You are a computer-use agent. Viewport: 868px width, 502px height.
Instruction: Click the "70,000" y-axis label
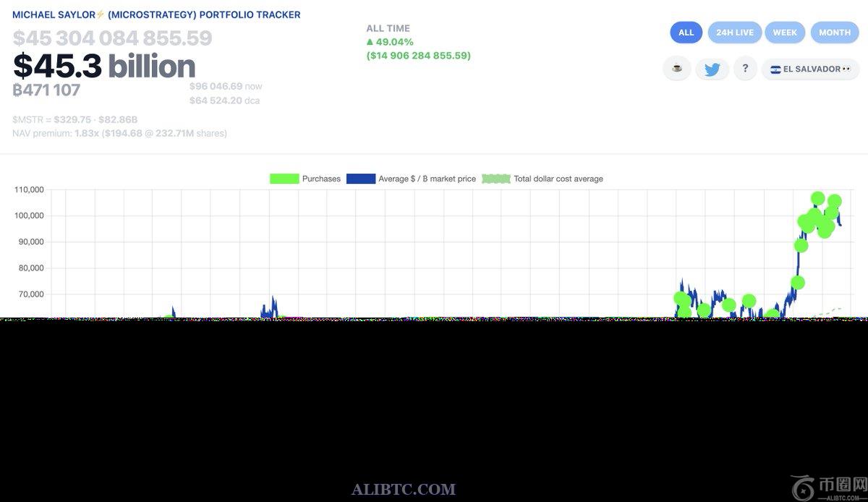(31, 294)
